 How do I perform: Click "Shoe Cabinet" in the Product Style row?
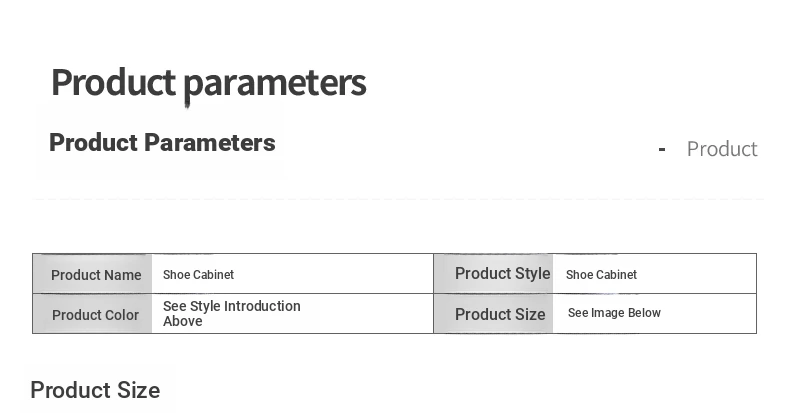(x=601, y=275)
